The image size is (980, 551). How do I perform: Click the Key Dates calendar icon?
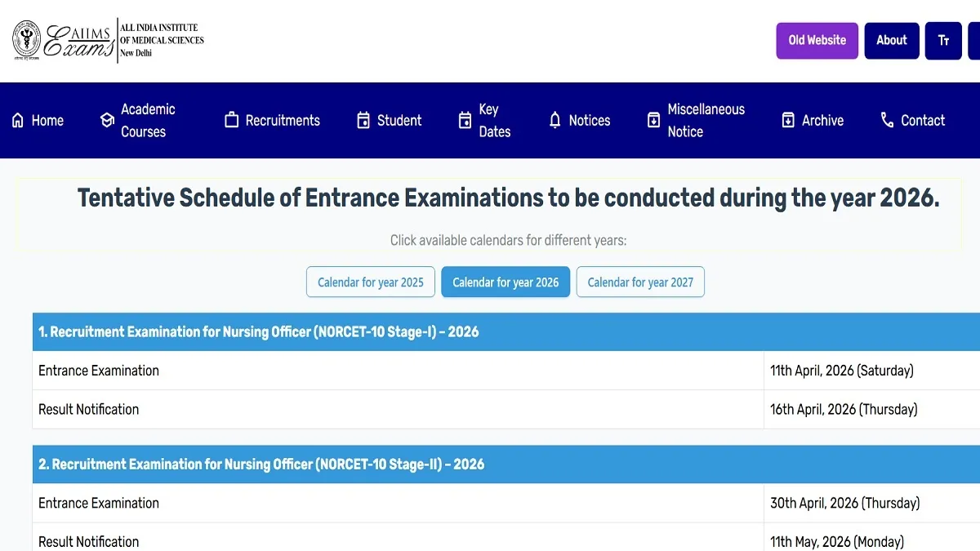point(465,121)
